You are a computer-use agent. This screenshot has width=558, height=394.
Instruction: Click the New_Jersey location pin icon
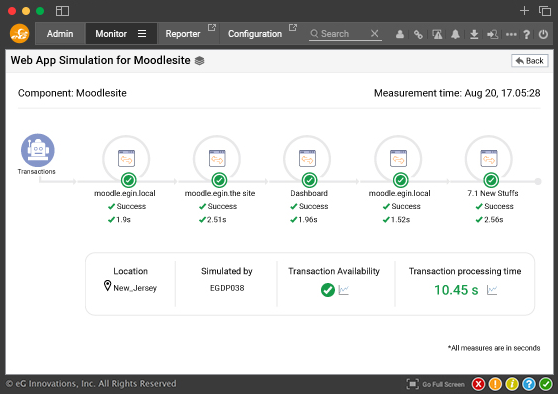(107, 285)
